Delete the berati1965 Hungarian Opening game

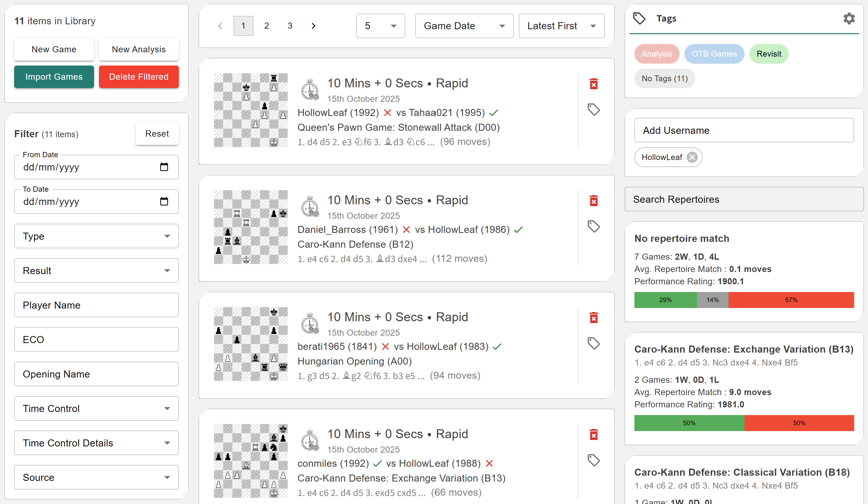coord(594,318)
